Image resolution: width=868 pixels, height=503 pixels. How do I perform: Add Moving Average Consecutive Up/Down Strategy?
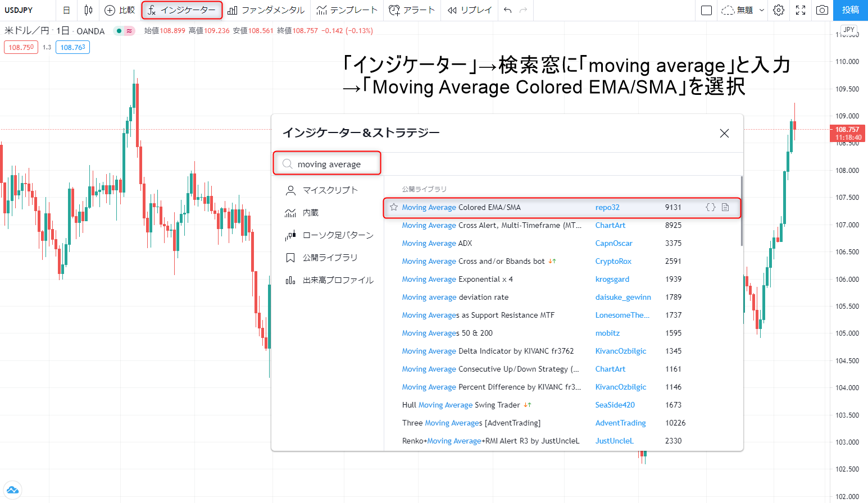[x=490, y=369]
